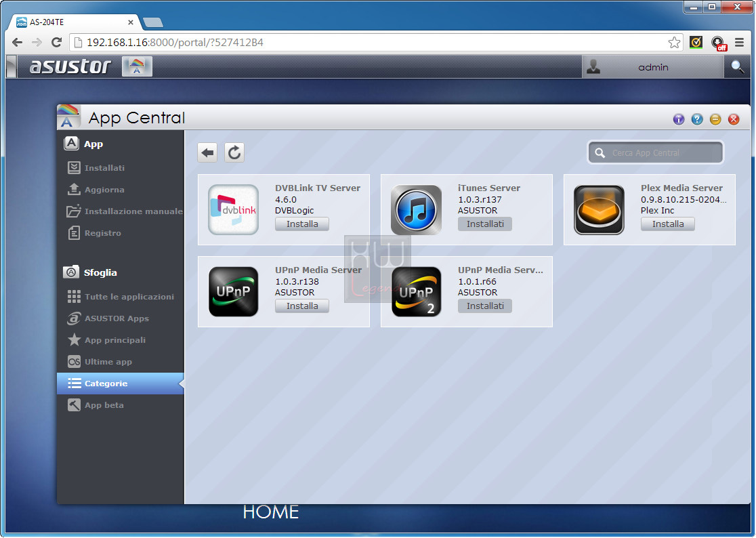Install Plex Media Server
The width and height of the screenshot is (756, 538).
tap(667, 224)
